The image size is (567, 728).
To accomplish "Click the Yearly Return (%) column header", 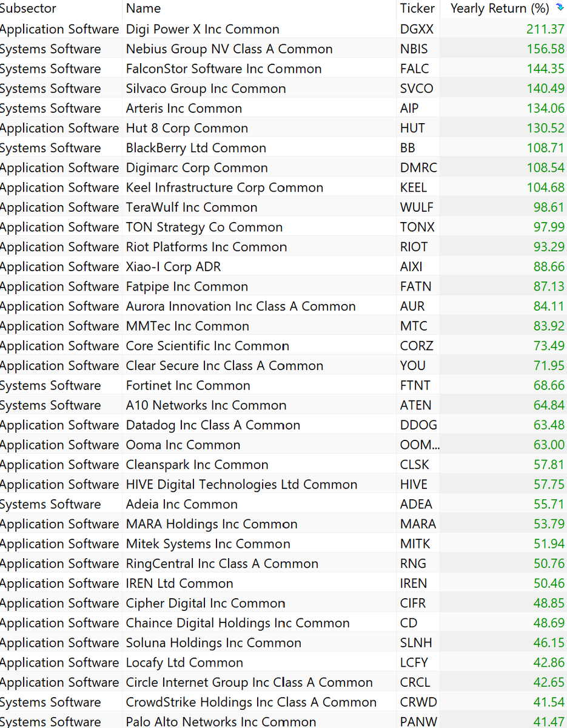I will (x=500, y=8).
